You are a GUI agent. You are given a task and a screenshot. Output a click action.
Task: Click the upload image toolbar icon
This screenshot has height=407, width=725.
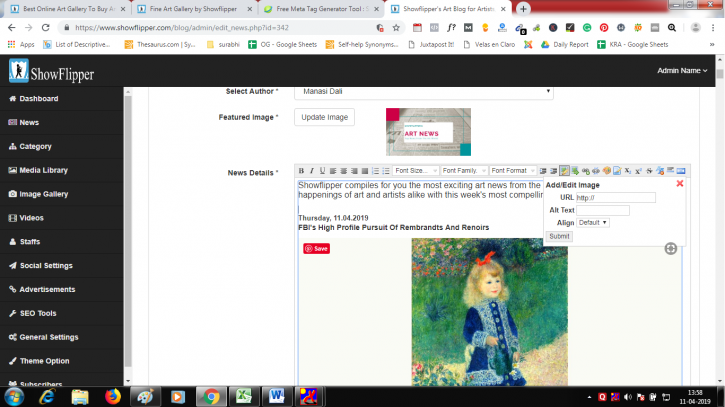(575, 171)
